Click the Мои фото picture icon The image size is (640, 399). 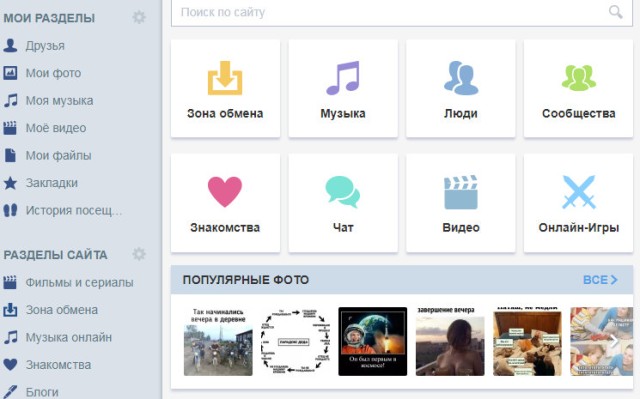point(10,73)
